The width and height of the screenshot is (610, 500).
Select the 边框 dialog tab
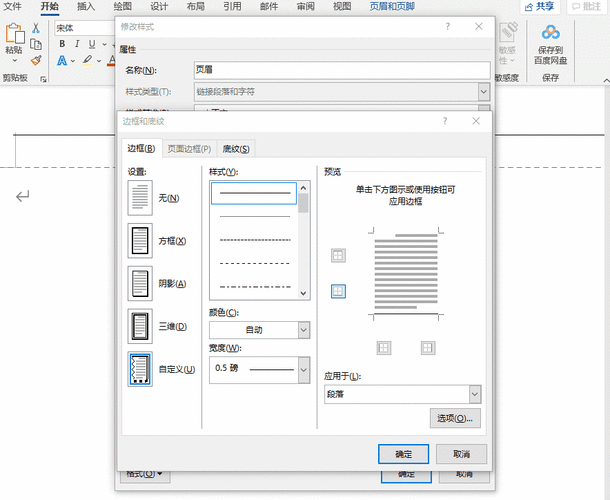(141, 148)
